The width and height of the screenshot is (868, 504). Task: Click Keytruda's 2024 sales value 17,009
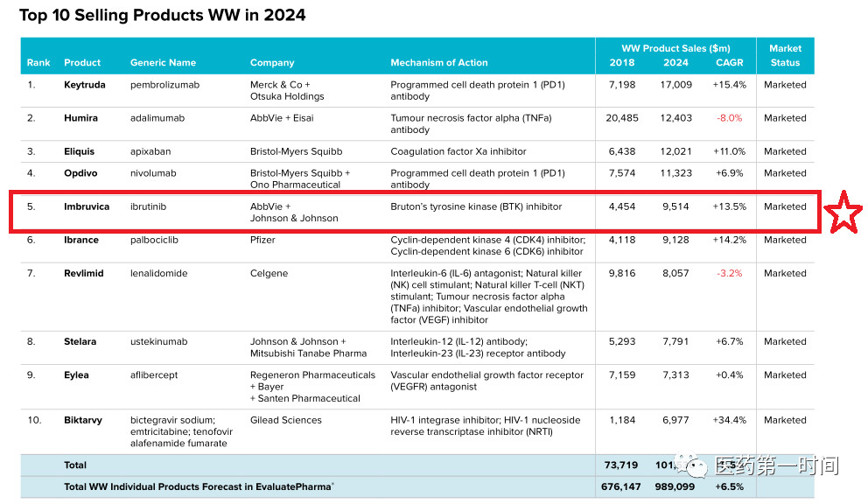[675, 85]
